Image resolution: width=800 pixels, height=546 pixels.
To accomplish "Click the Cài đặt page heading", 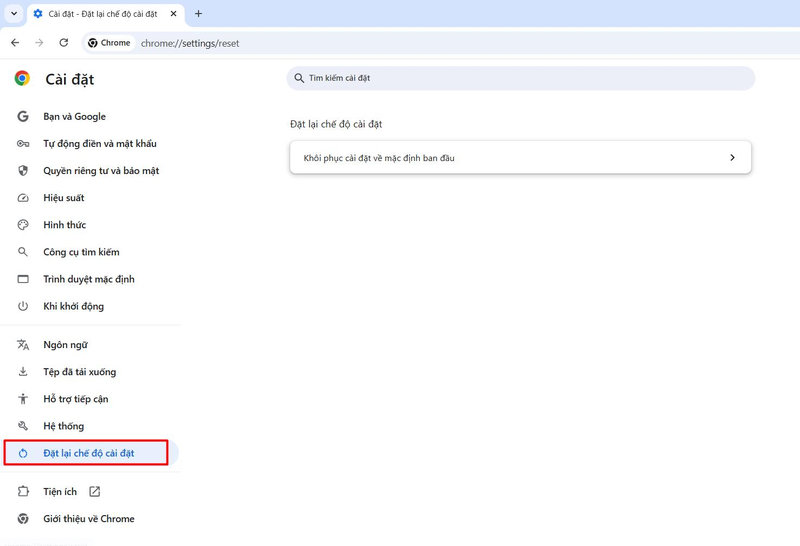I will pos(70,79).
